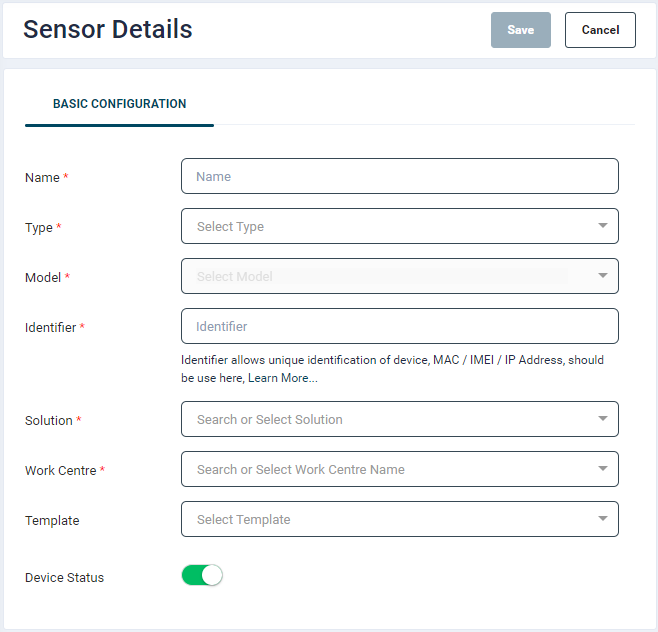
Task: Open the Select Type dropdown
Action: pos(390,226)
